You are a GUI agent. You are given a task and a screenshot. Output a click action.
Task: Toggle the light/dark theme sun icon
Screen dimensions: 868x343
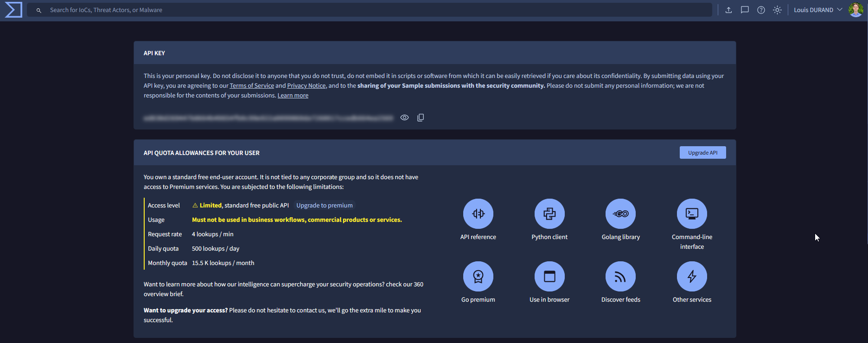777,10
